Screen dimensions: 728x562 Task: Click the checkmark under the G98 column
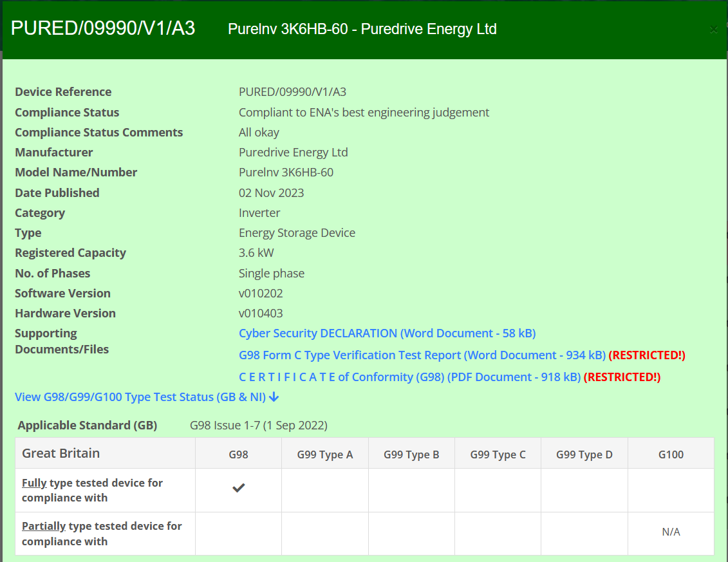(238, 487)
